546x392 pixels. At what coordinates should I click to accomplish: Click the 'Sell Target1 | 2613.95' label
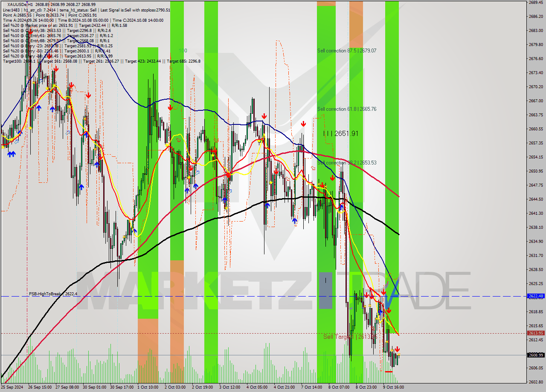[x=351, y=337]
